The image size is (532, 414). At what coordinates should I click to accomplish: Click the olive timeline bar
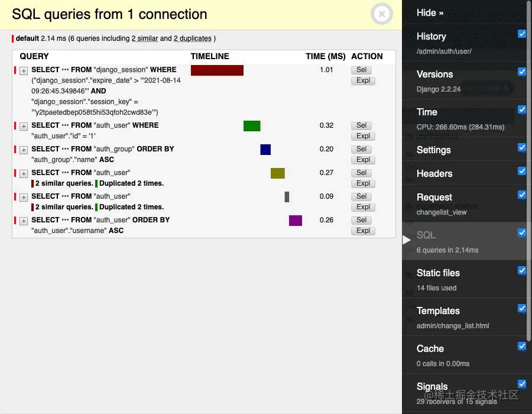click(278, 173)
